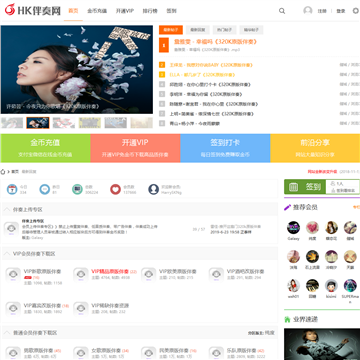
Task: Select the first carousel thumbnail
Action: [12, 123]
